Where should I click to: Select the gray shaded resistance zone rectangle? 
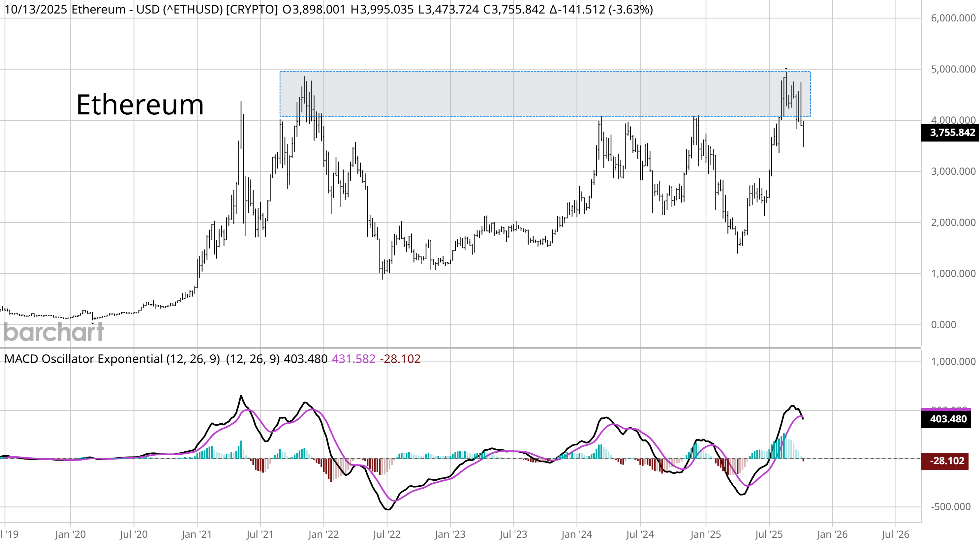coord(545,94)
